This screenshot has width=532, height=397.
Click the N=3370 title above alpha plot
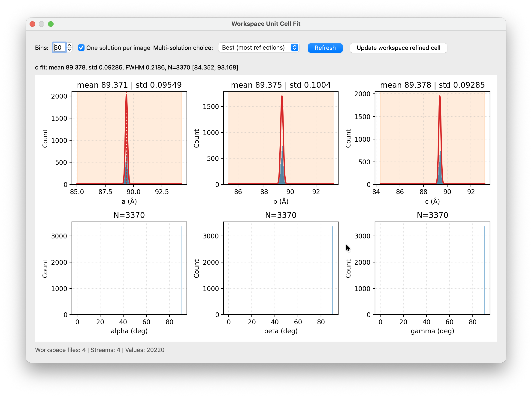pyautogui.click(x=129, y=215)
